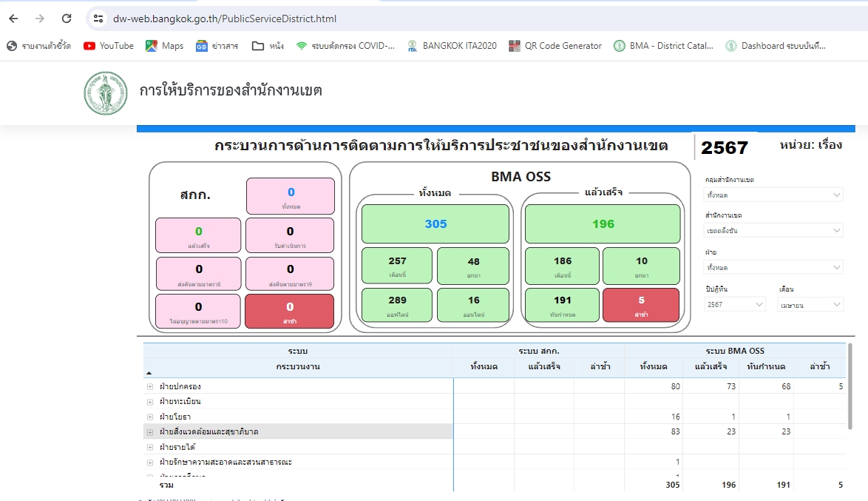Expand the ฝ่ายปกครอง row
The width and height of the screenshot is (868, 501).
coord(150,387)
